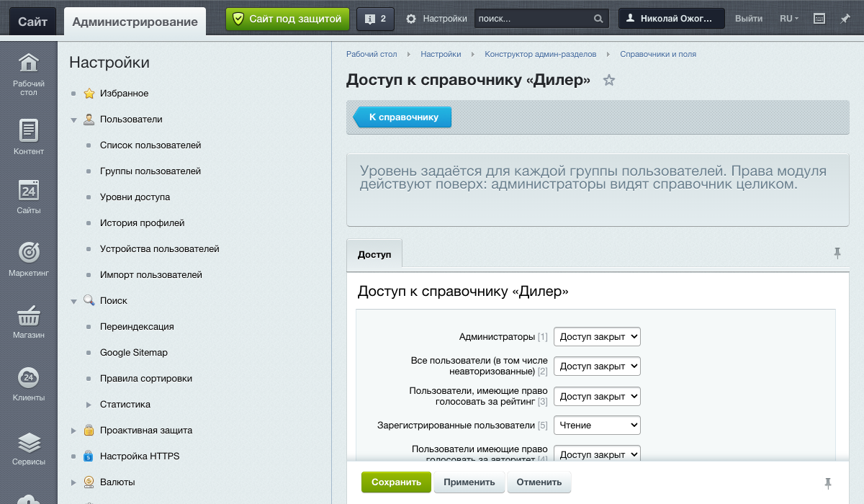Viewport: 864px width, 504px height.
Task: Click the Избранное star icon in menu
Action: tap(89, 94)
